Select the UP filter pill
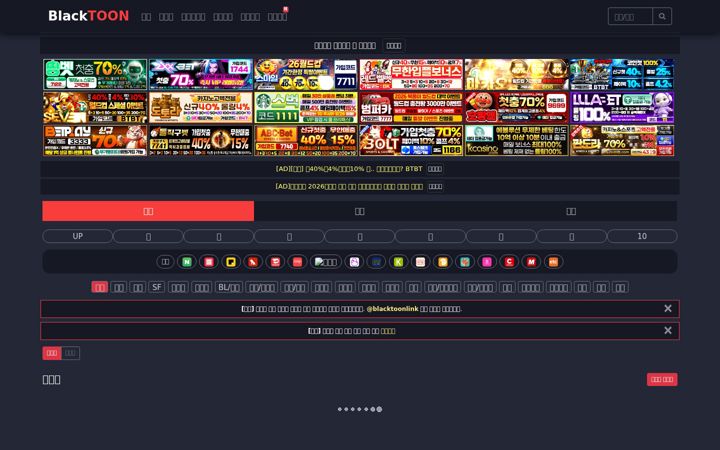Image resolution: width=720 pixels, height=450 pixels. (x=78, y=236)
